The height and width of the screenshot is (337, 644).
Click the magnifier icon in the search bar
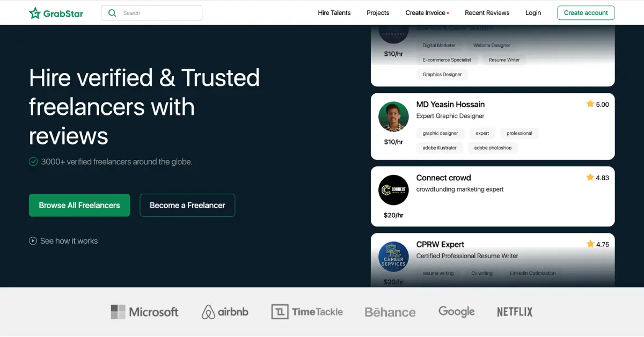[x=112, y=12]
